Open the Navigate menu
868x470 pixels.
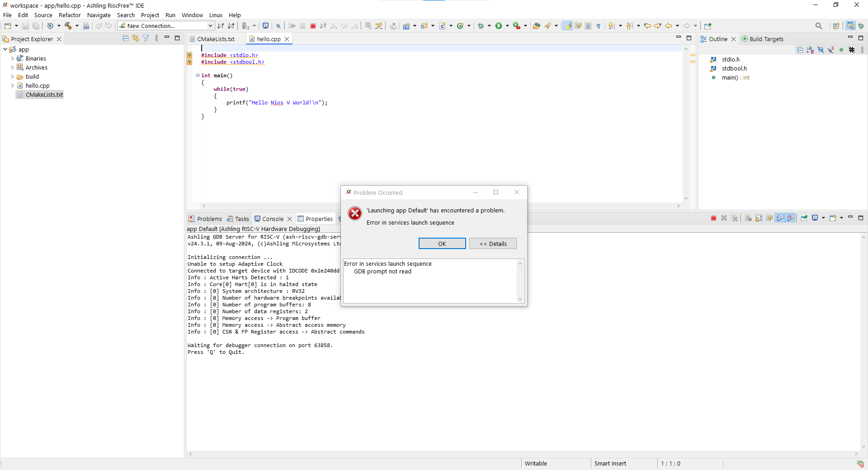pos(99,15)
